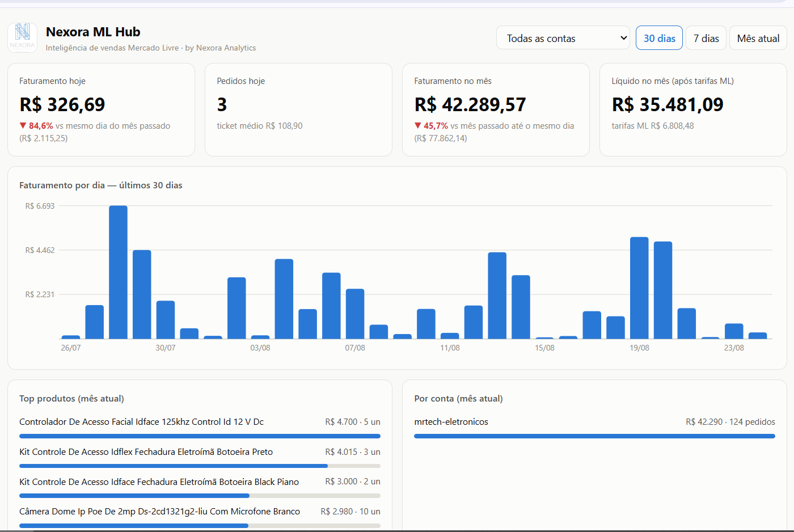Click progress bar under Controlador De Acesso Facial
The image size is (794, 532).
(200, 436)
